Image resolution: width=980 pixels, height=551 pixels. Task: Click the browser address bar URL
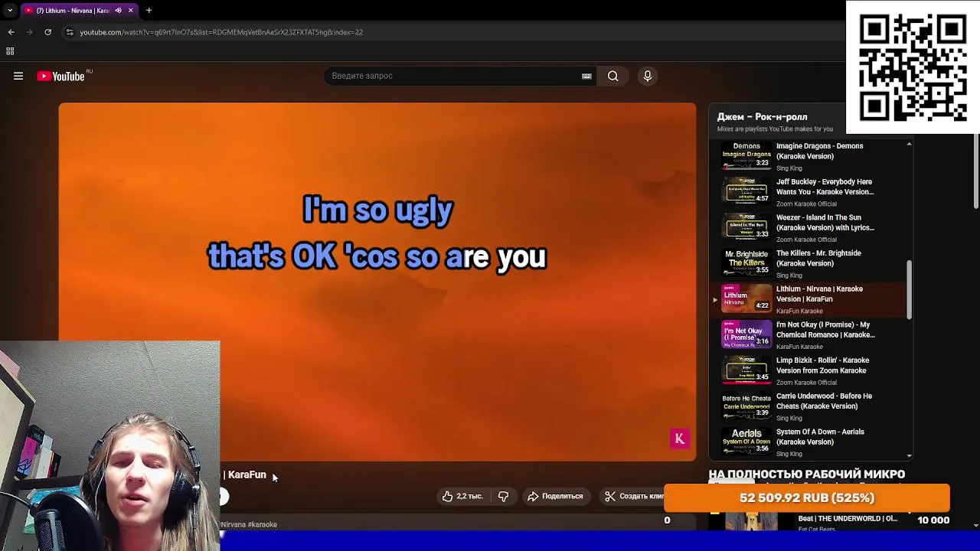click(x=221, y=32)
